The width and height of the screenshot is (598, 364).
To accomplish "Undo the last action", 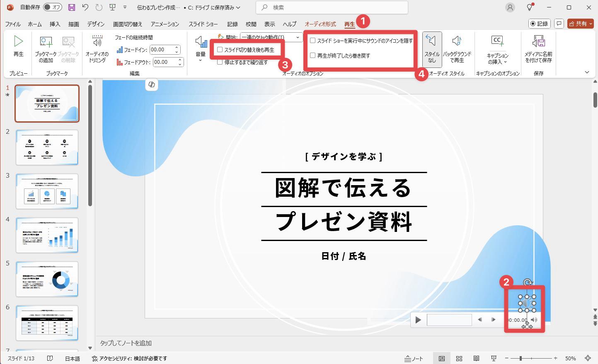I will [85, 7].
